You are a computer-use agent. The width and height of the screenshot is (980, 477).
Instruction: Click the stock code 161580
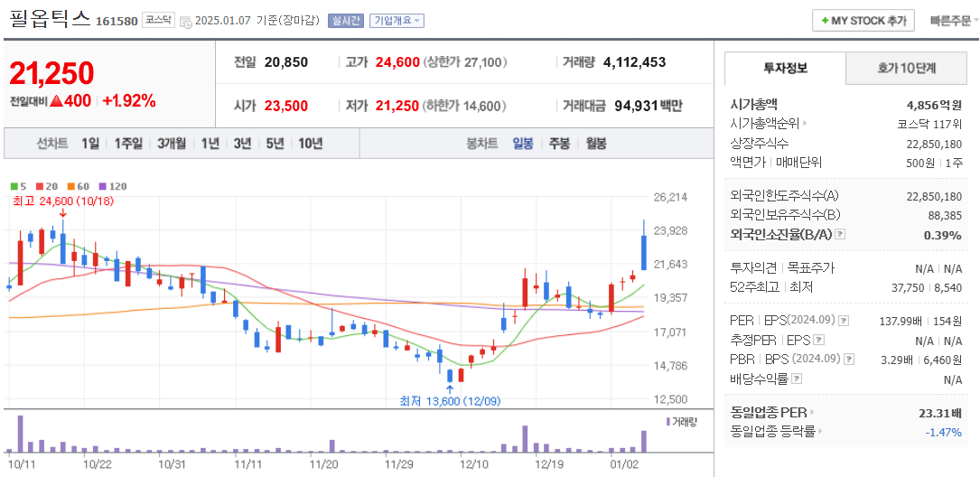(x=117, y=22)
